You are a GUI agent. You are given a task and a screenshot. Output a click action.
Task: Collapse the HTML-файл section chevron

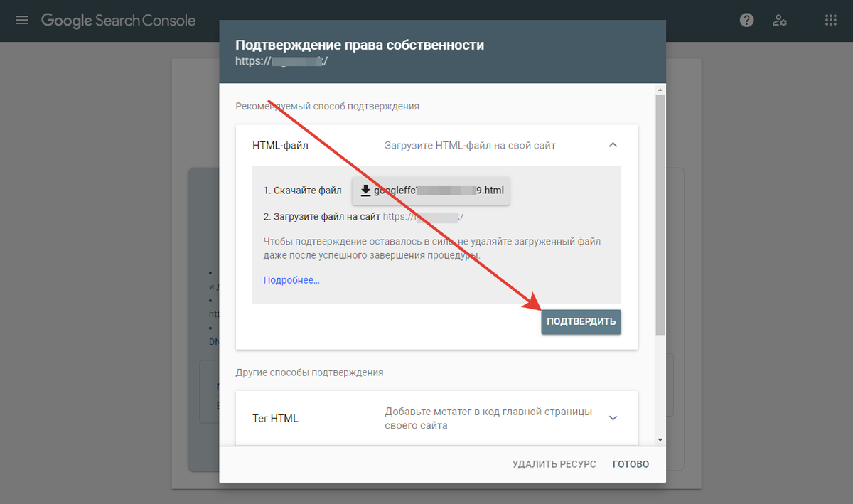[x=613, y=145]
